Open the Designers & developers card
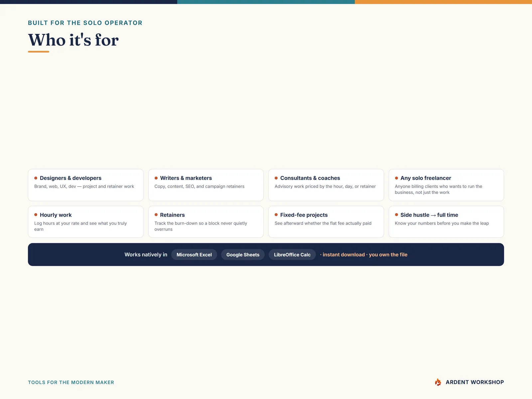532x399 pixels. point(86,185)
